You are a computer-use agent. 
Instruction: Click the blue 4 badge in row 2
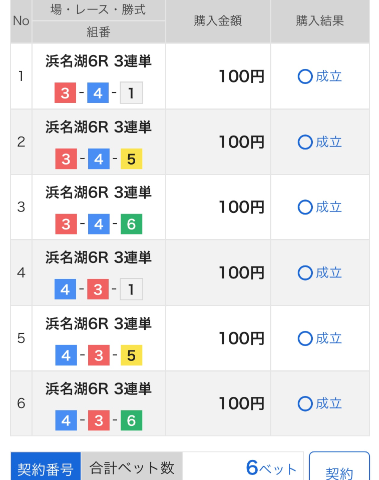point(99,159)
